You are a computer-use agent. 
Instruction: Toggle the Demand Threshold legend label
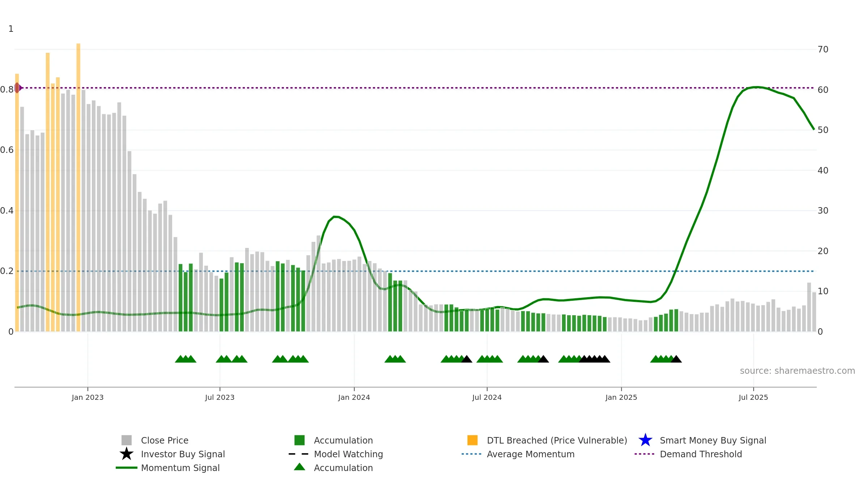point(701,454)
